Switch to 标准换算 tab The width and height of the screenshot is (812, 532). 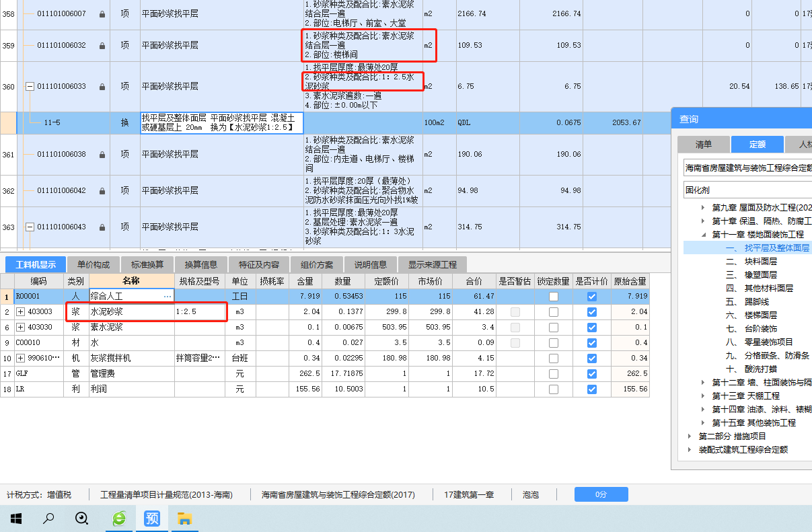point(147,264)
